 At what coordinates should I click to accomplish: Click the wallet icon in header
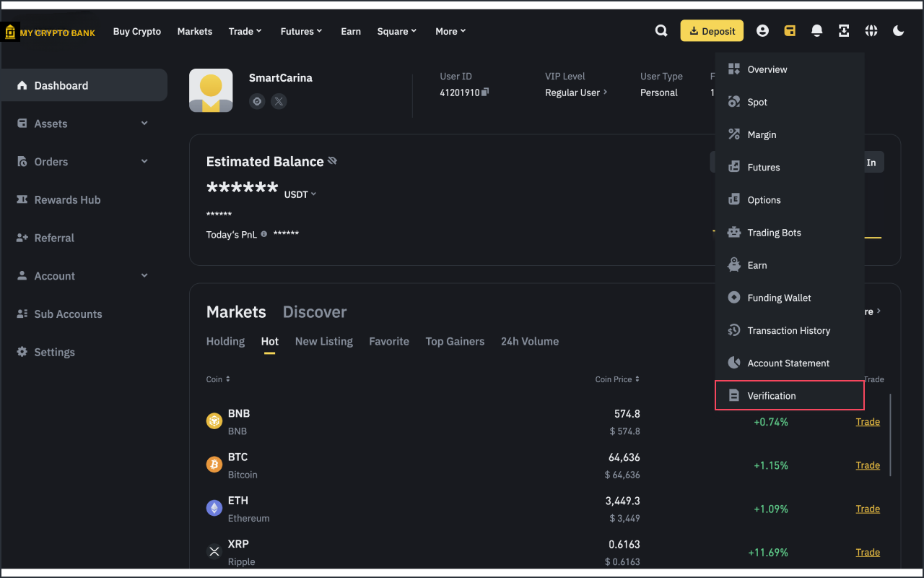[x=790, y=31]
